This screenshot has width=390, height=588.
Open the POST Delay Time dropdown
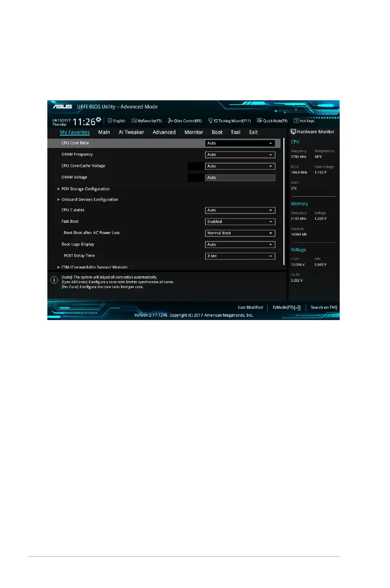pyautogui.click(x=240, y=256)
